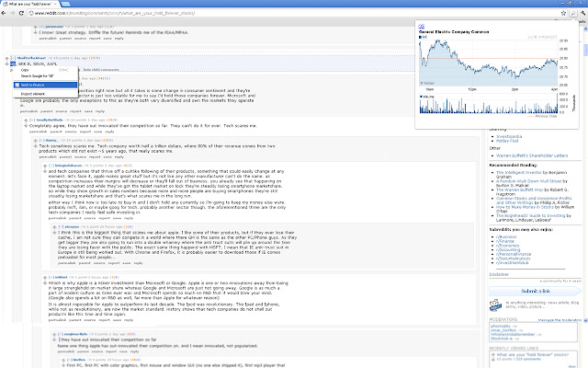Screen dimensions: 588x368
Task: Upvote the 'First PC, first PC with color' comment
Action: click(63, 360)
